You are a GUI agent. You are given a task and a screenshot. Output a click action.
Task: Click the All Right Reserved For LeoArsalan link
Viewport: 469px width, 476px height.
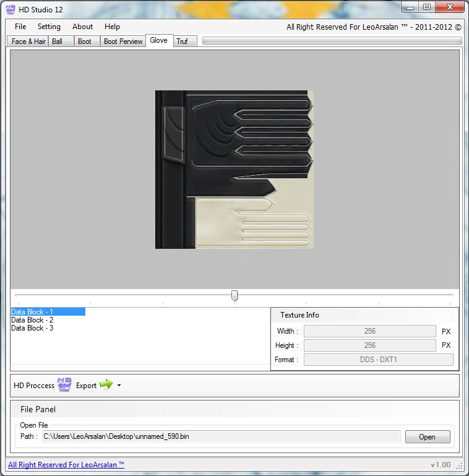tap(66, 465)
